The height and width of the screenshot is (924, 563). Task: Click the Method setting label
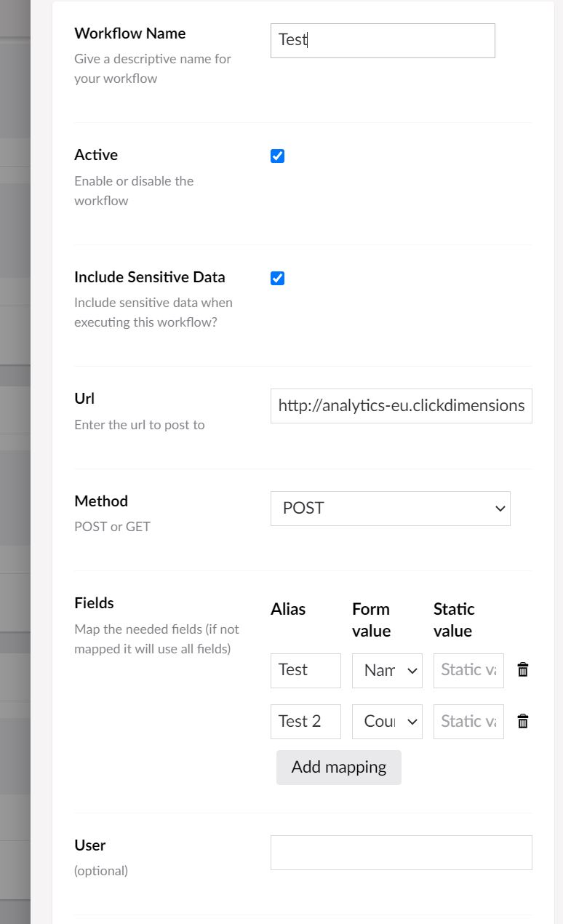[101, 501]
